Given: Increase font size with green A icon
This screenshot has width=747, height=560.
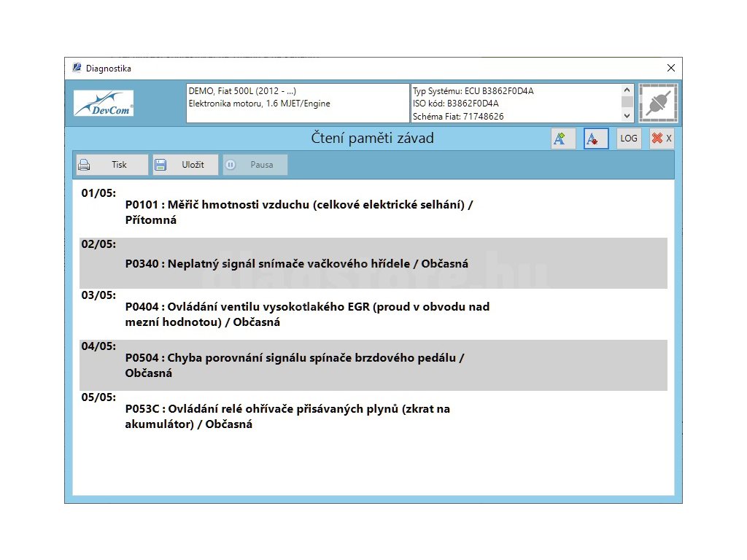Looking at the screenshot, I should tap(563, 139).
